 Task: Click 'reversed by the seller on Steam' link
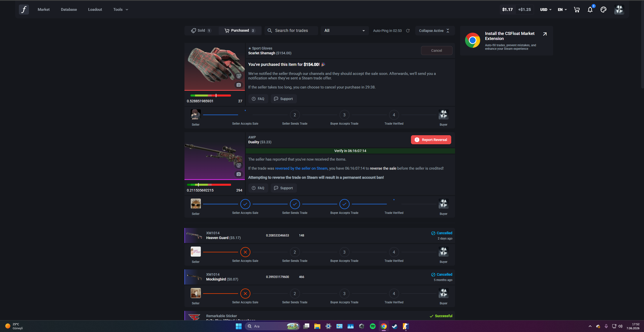(x=301, y=168)
